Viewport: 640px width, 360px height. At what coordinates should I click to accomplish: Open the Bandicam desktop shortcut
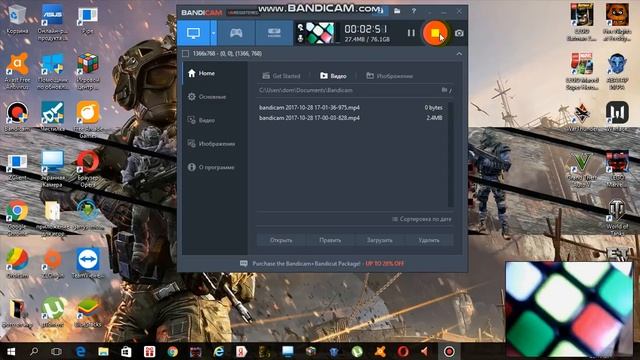17,117
